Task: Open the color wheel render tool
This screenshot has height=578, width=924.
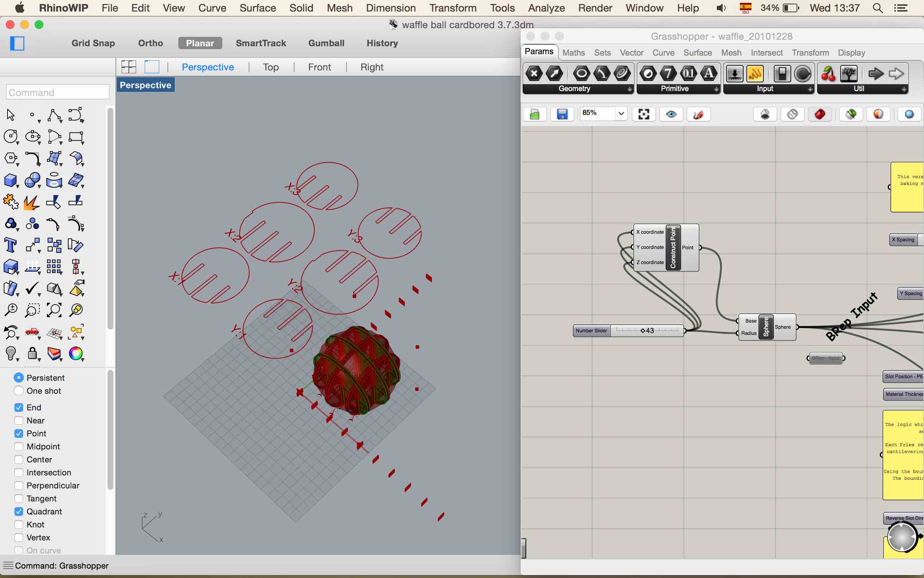Action: pos(75,354)
